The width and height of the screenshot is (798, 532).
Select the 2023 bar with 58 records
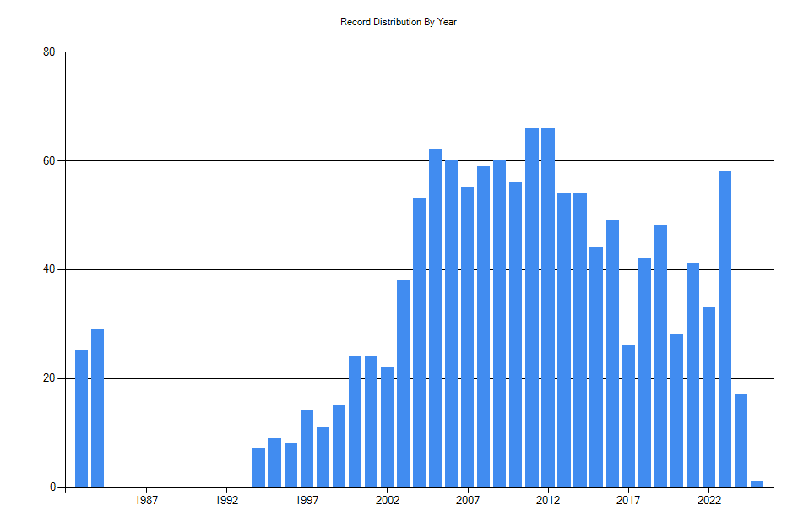click(x=725, y=329)
